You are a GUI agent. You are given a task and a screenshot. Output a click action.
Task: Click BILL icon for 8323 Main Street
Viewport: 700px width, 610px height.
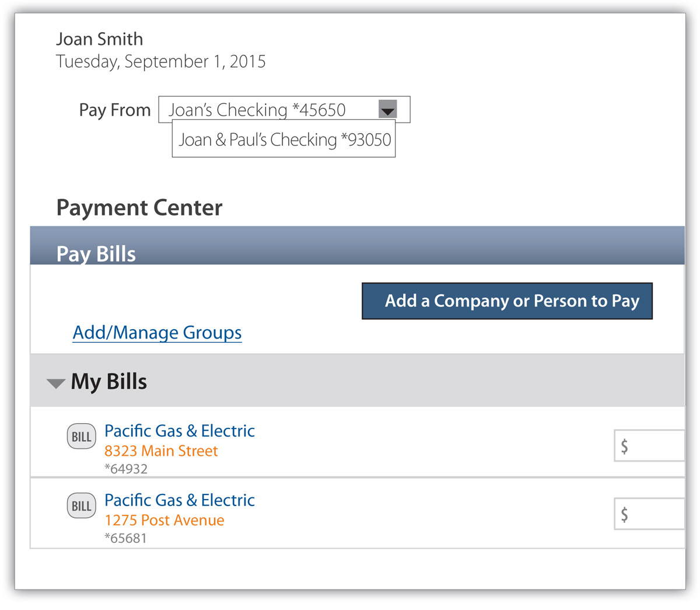[x=81, y=437]
